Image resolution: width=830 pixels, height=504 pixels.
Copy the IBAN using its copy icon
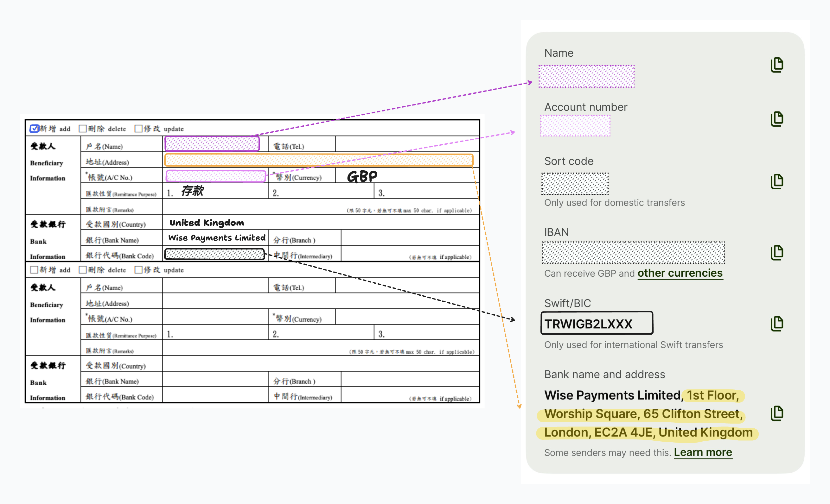(776, 253)
